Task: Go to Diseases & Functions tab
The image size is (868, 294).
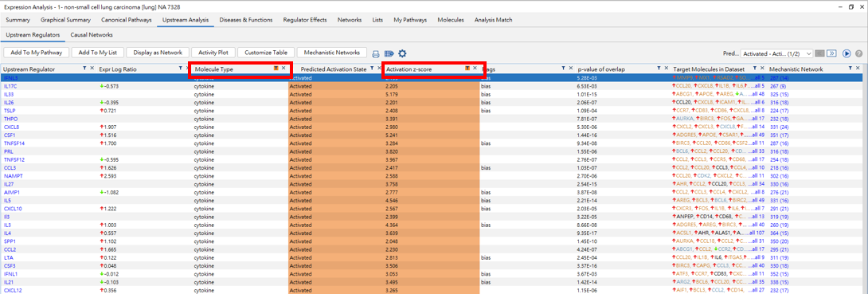Action: 246,20
